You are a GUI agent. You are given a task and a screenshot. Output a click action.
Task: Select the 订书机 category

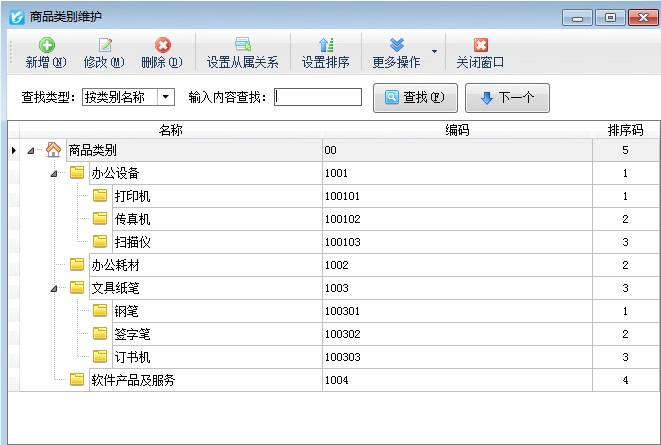pyautogui.click(x=132, y=357)
